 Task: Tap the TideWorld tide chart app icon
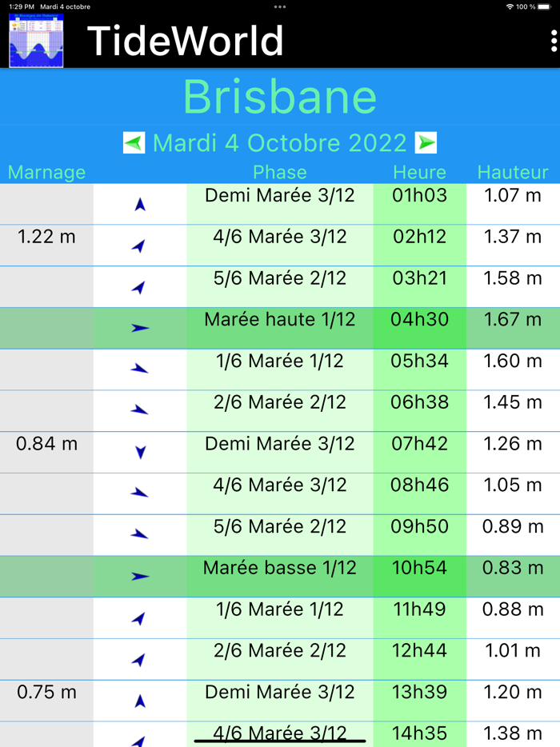[36, 41]
